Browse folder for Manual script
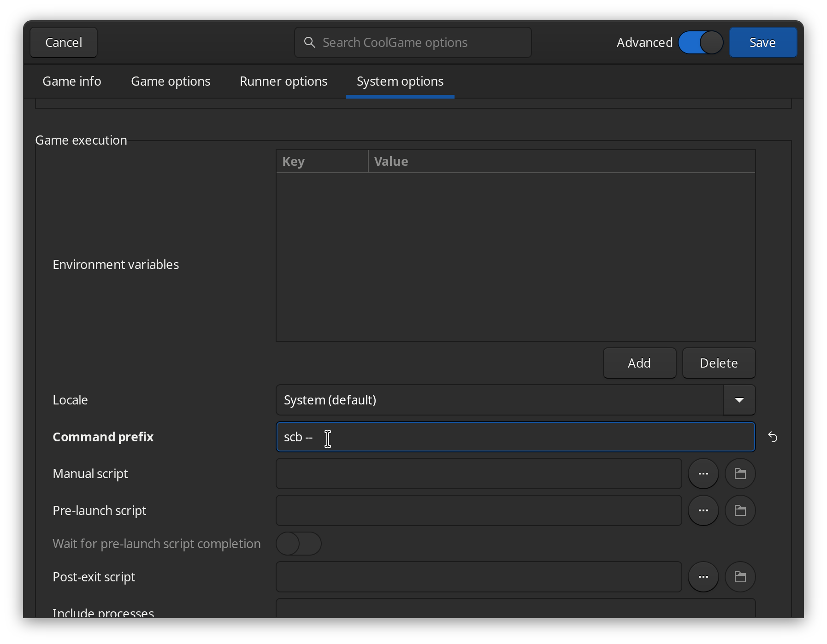 (740, 474)
